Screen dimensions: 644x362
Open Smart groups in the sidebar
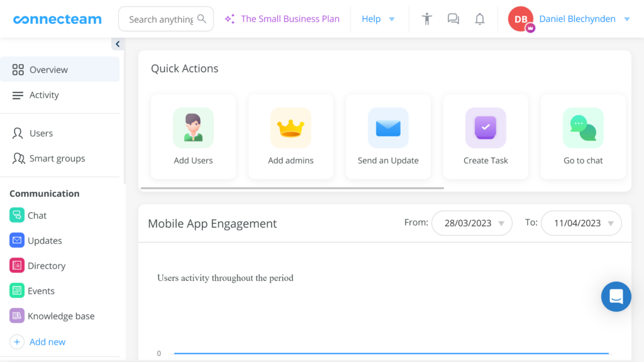coord(57,158)
